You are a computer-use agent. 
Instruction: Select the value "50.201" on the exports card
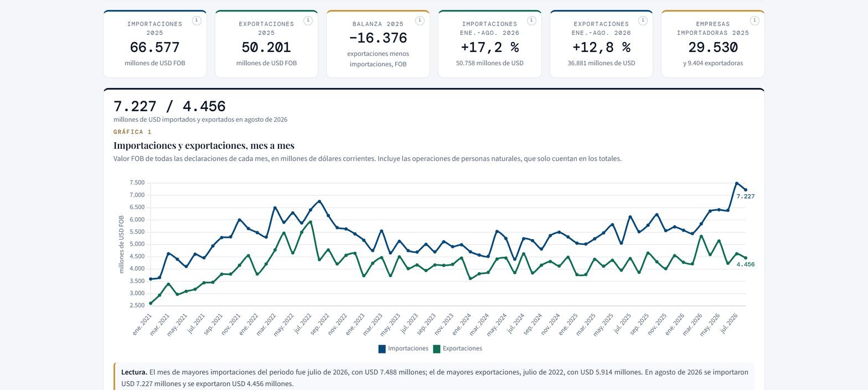[x=266, y=48]
